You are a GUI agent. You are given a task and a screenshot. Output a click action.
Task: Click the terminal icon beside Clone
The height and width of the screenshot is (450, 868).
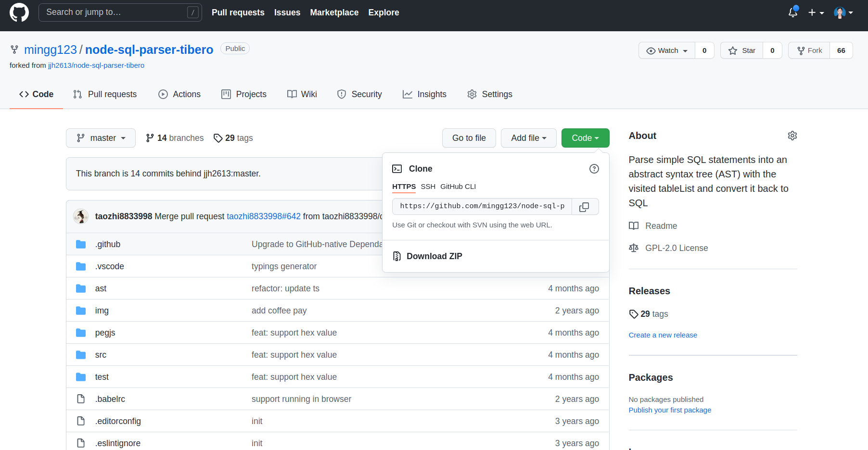(397, 169)
